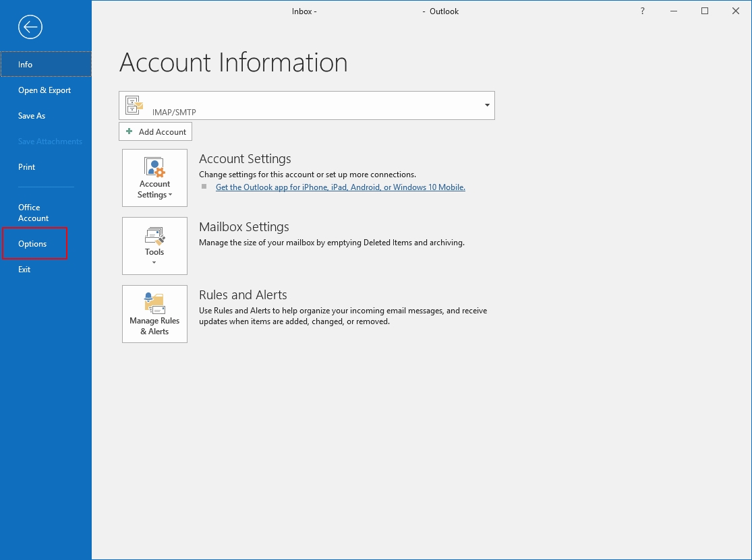The image size is (752, 560).
Task: Select the Info menu item
Action: 25,64
